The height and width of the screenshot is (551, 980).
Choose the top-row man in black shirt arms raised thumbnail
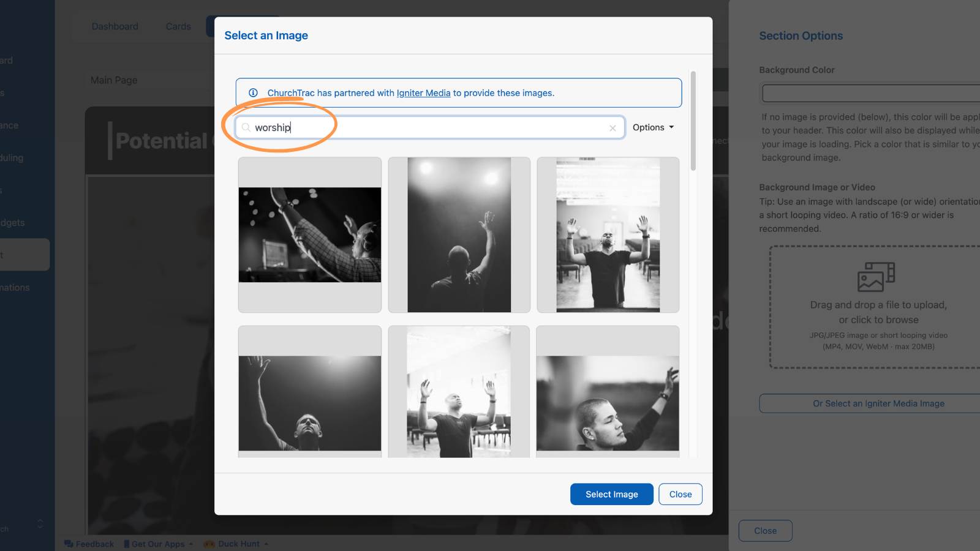(x=608, y=235)
